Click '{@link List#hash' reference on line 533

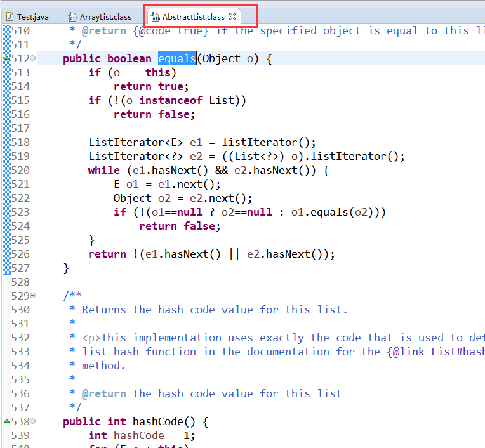click(x=436, y=352)
